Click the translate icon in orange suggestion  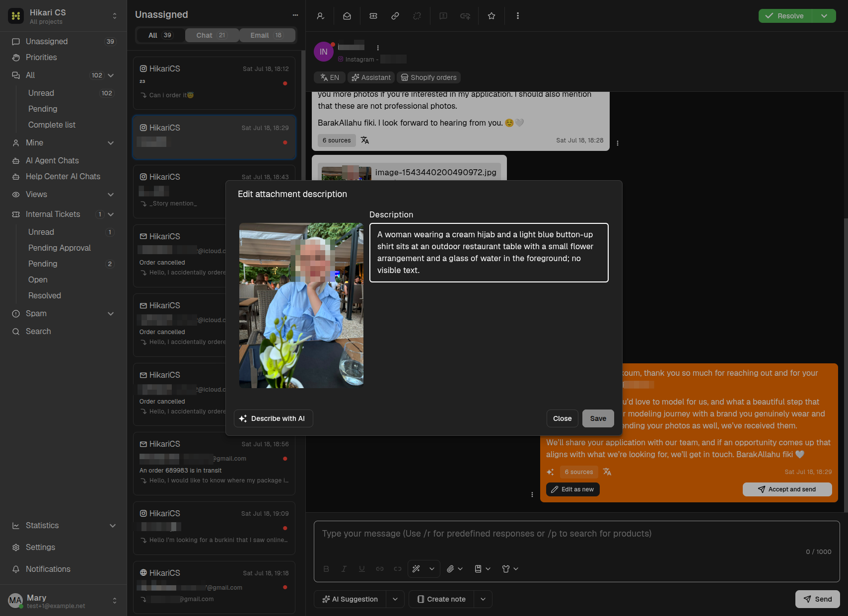pos(607,472)
